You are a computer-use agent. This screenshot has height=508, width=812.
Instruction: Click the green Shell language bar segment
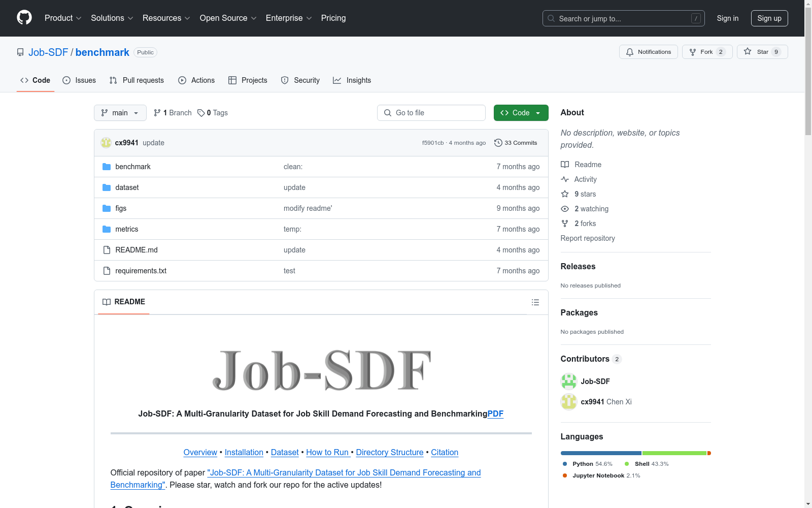[x=674, y=453]
